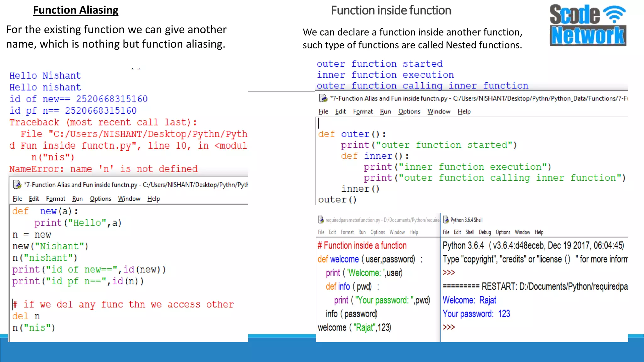The width and height of the screenshot is (644, 362).
Task: Click 'print("id of new==",id(new))' line
Action: pyautogui.click(x=89, y=270)
